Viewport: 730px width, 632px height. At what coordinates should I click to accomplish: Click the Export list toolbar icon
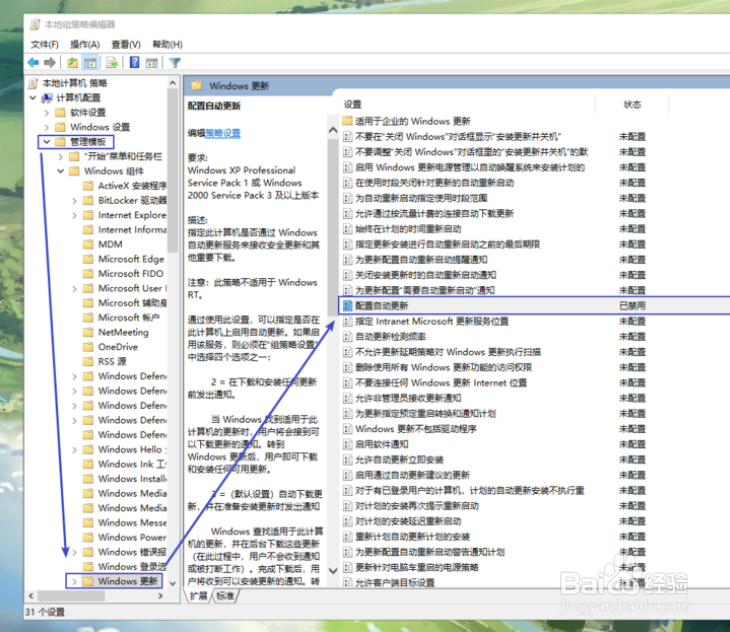[x=112, y=62]
